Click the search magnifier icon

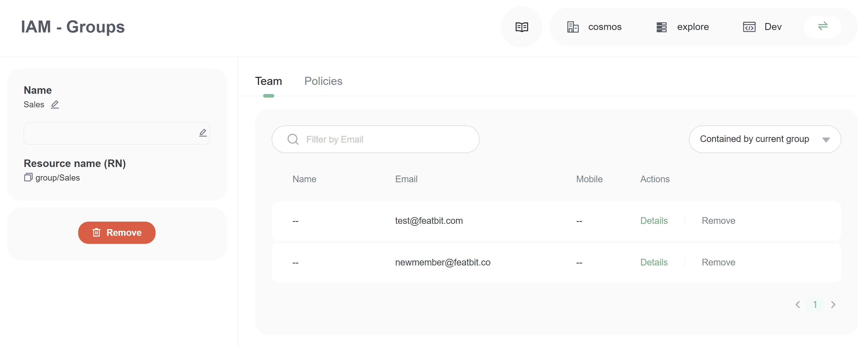point(293,139)
